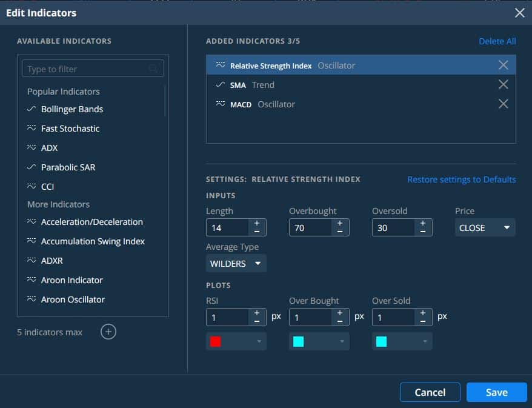532x408 pixels.
Task: Decrease the Length value with minus
Action: [x=257, y=232]
